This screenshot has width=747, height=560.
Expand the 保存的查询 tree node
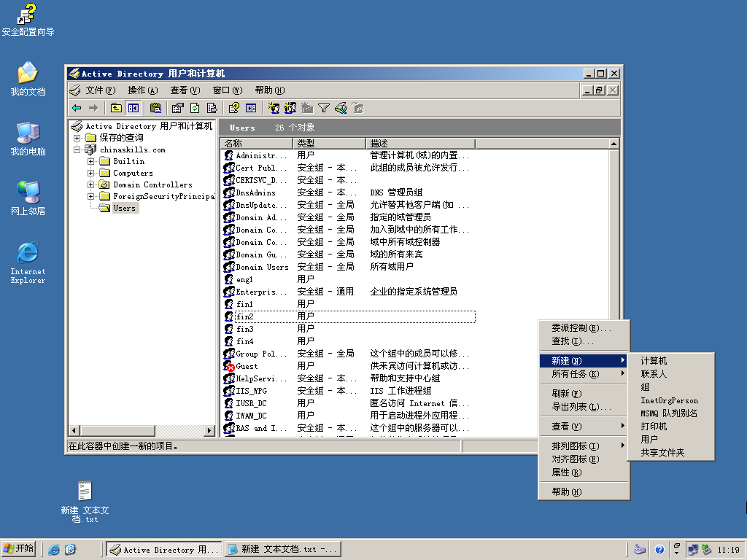[77, 138]
